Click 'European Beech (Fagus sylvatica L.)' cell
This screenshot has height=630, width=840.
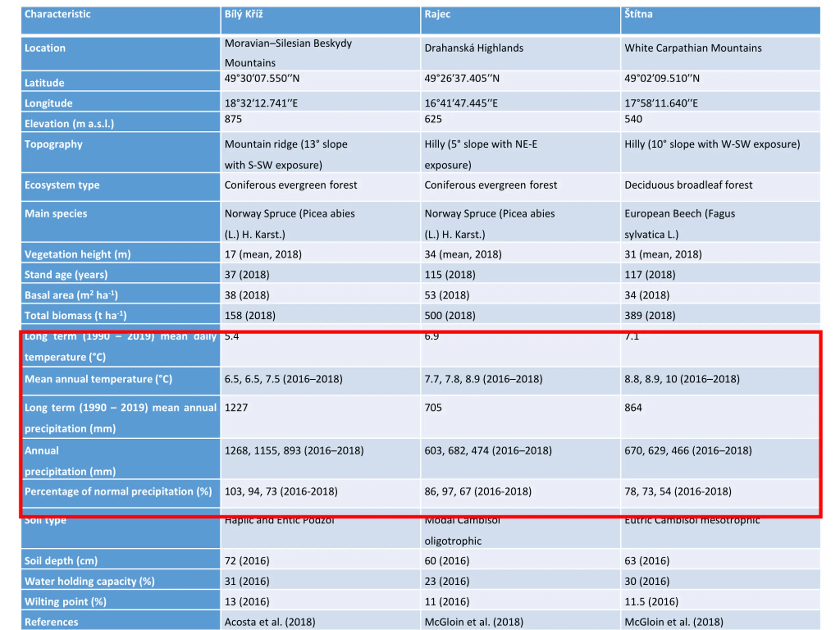coord(720,222)
